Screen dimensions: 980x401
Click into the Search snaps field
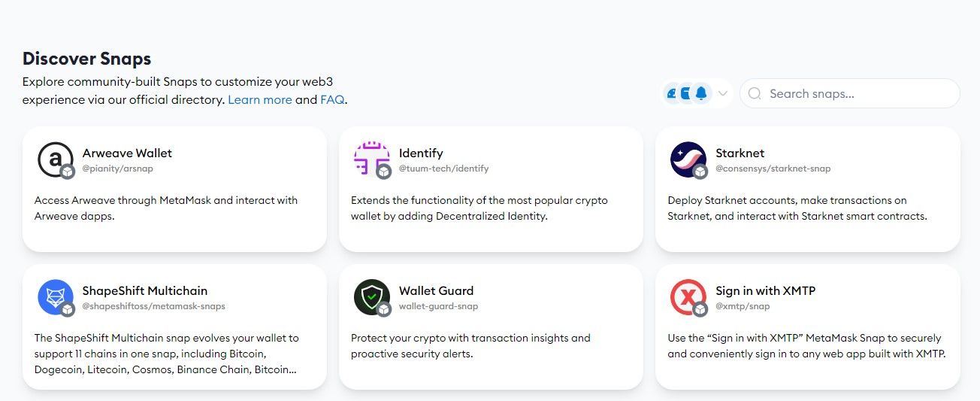pos(857,94)
